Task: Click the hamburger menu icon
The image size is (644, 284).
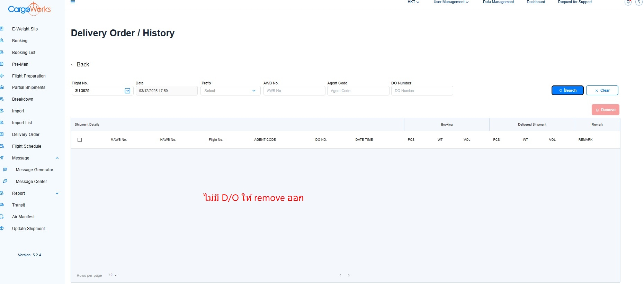Action: point(73,2)
